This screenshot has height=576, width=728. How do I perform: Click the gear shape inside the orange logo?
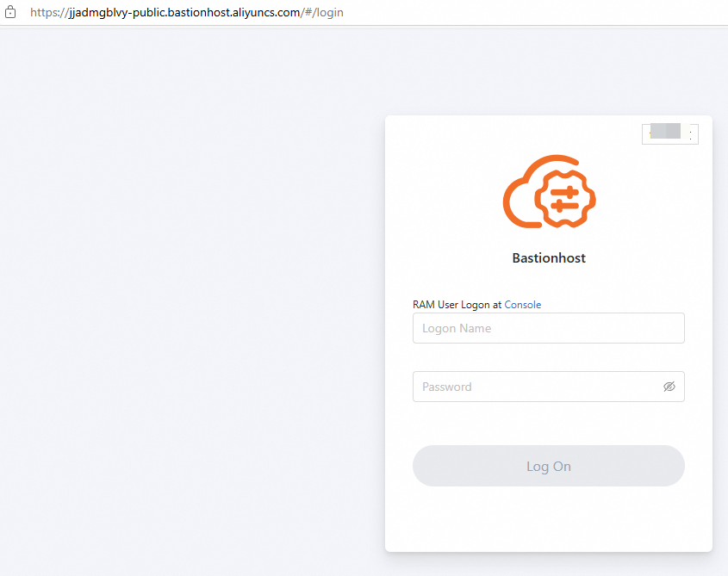[565, 197]
